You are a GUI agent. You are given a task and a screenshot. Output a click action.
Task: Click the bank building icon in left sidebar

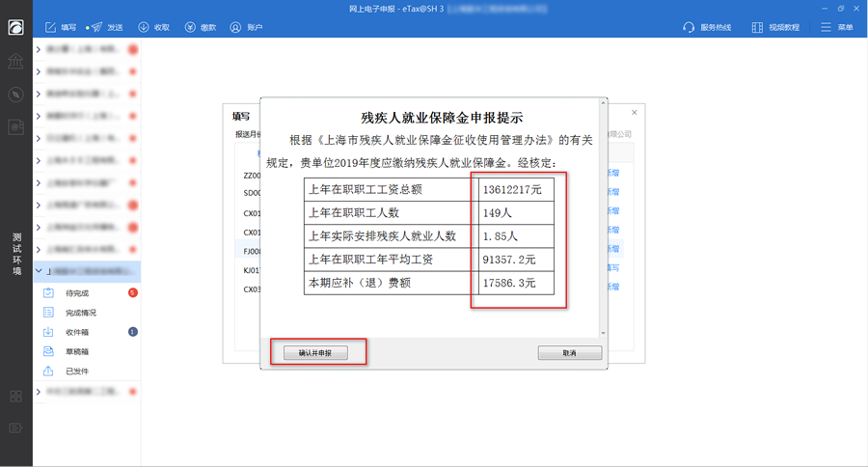pos(15,62)
